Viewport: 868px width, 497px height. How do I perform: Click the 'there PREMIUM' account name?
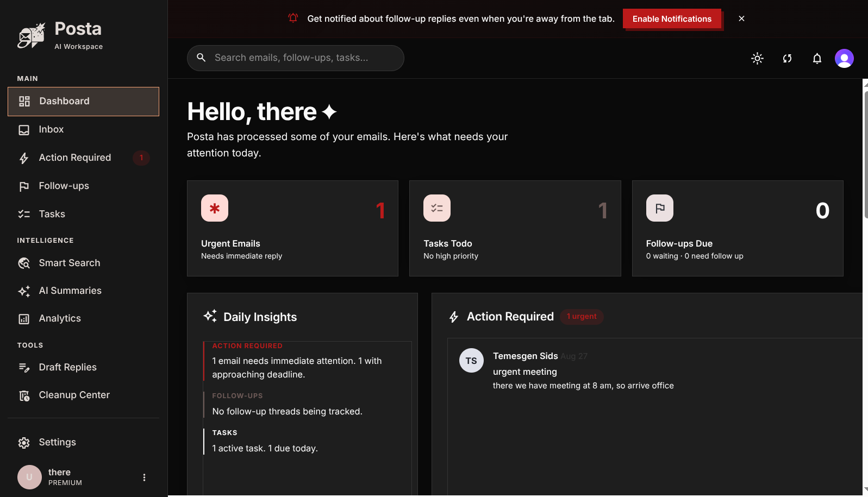coord(65,477)
